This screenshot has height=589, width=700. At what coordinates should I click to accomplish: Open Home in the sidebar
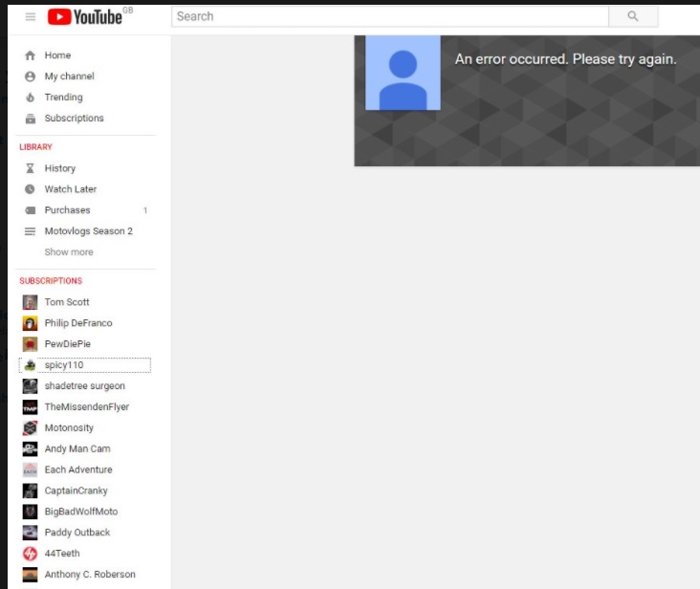(x=57, y=55)
